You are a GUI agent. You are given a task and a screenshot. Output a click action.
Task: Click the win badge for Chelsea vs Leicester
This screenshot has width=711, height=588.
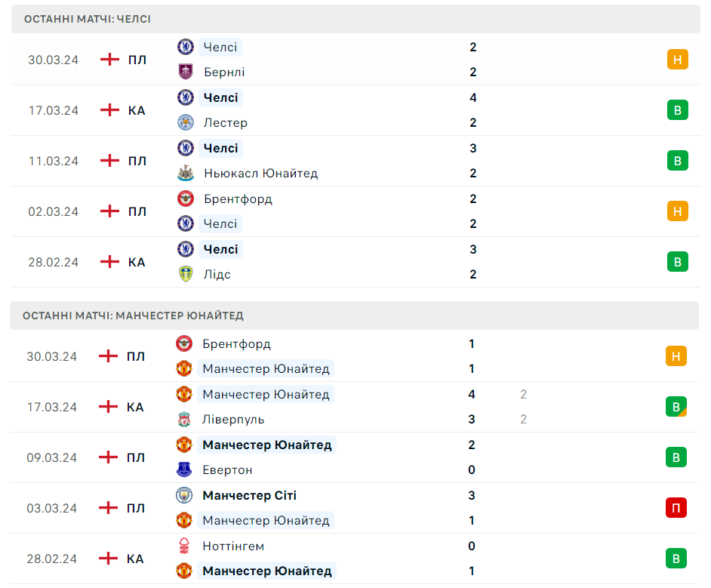click(677, 110)
